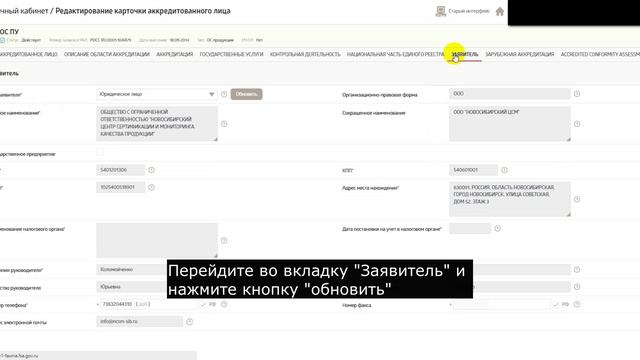
Task: Click info icon next to the email field
Action: [189, 322]
